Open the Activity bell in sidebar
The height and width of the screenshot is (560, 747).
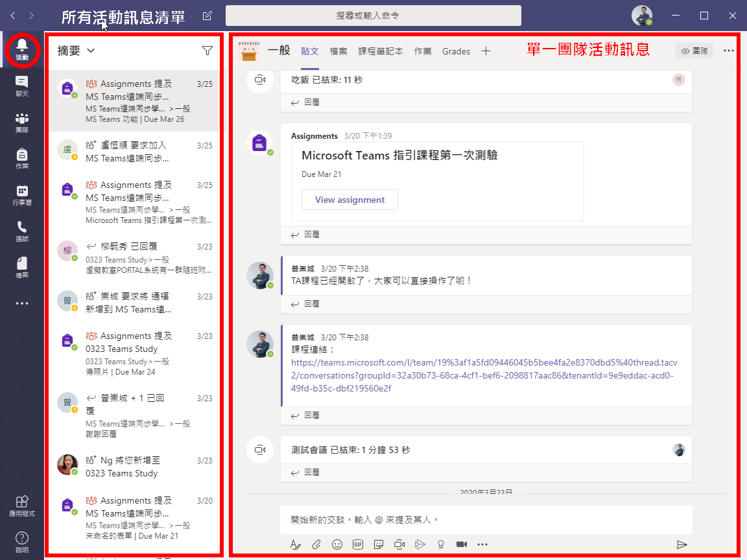pyautogui.click(x=22, y=49)
